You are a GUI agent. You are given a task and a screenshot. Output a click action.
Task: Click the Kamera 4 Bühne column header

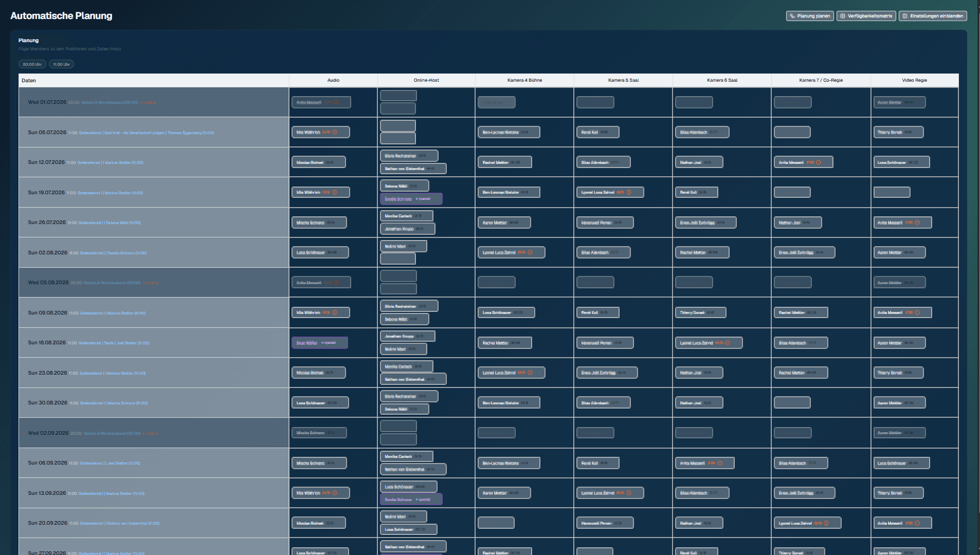[x=524, y=80]
